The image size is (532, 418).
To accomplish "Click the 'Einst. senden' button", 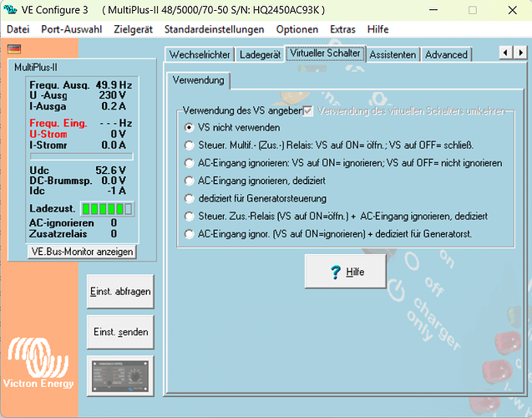I will [x=120, y=332].
